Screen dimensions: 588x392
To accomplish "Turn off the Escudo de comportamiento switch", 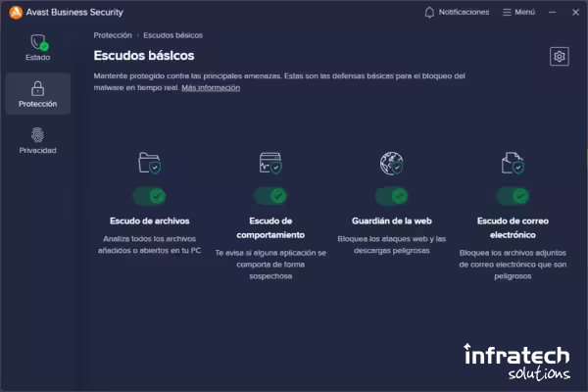I will [270, 196].
